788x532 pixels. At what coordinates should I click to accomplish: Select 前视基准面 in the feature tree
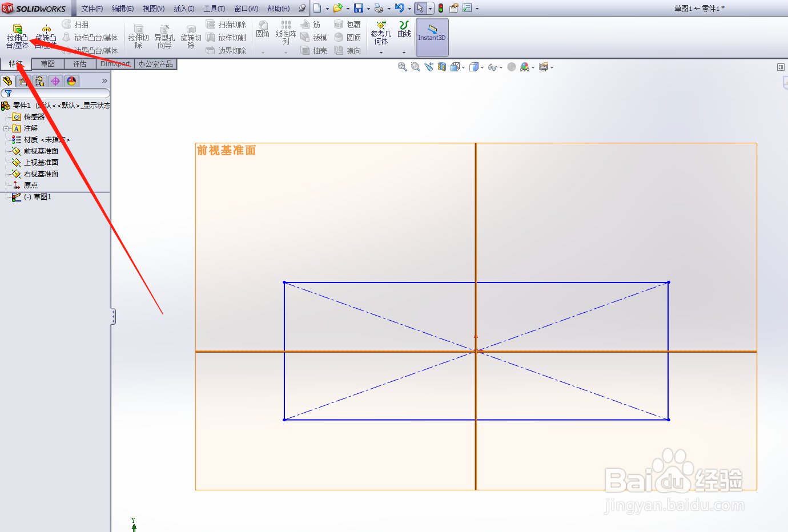click(x=41, y=151)
